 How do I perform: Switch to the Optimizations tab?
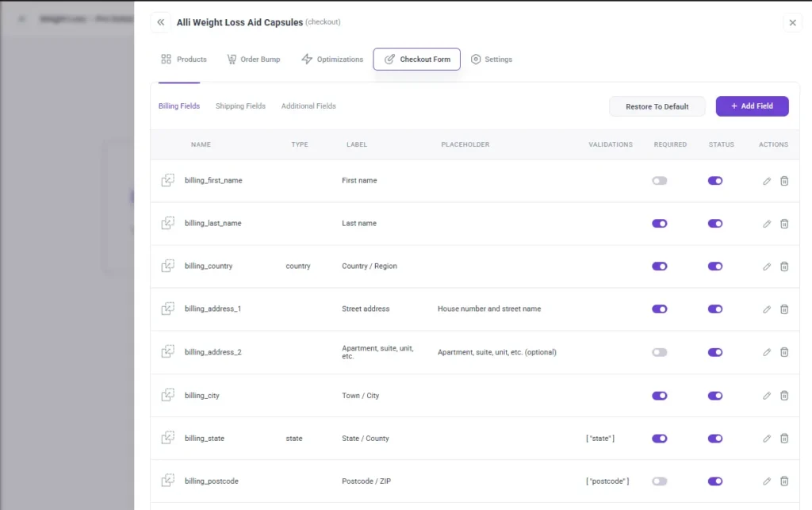click(x=332, y=59)
